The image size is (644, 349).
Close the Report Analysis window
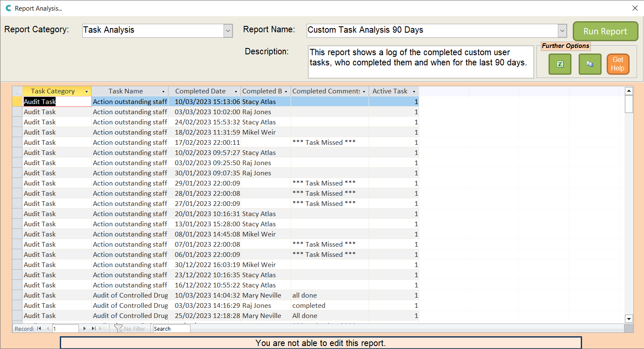(x=635, y=8)
